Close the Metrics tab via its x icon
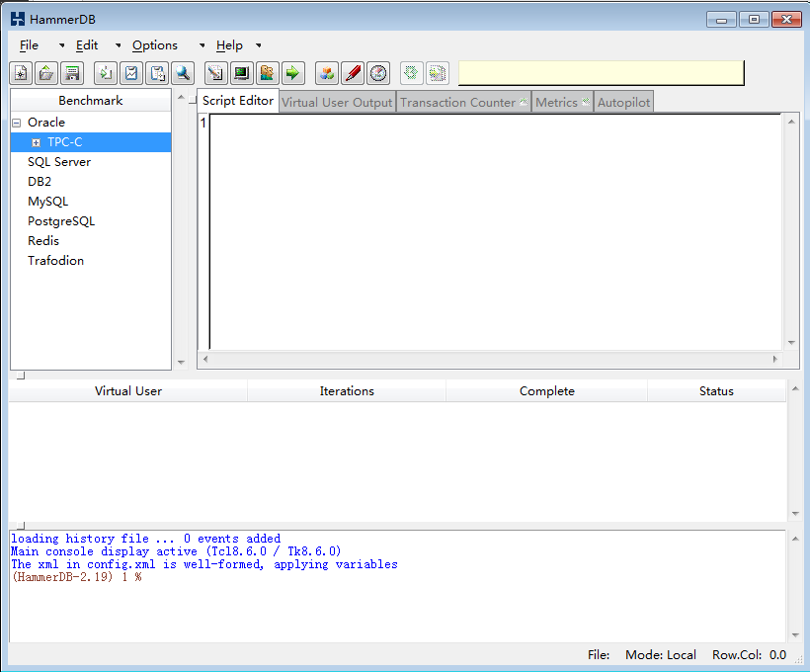This screenshot has width=810, height=672. (586, 102)
